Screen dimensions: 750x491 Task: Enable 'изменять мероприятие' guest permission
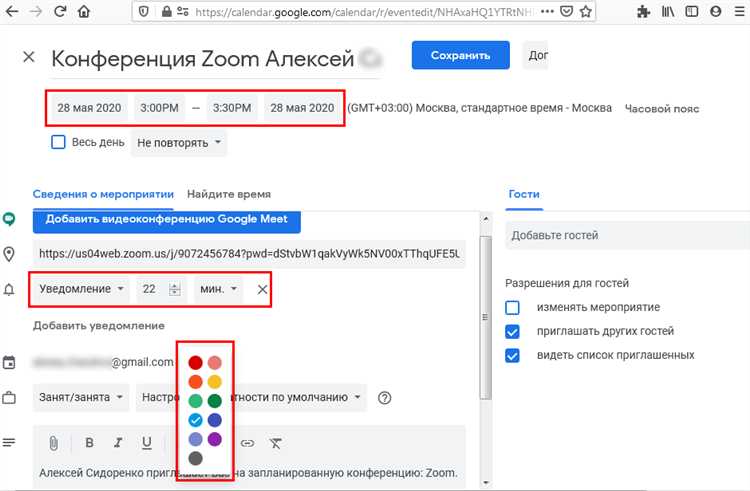point(512,307)
